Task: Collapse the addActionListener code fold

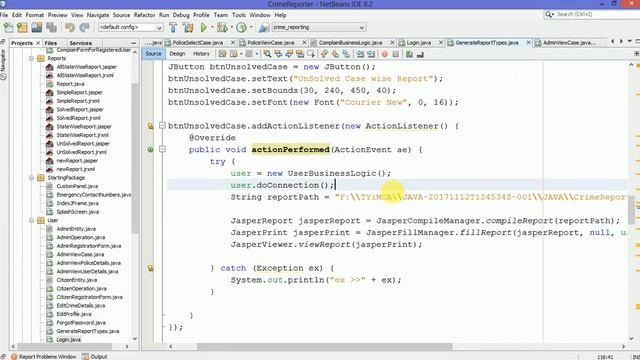Action: point(162,126)
